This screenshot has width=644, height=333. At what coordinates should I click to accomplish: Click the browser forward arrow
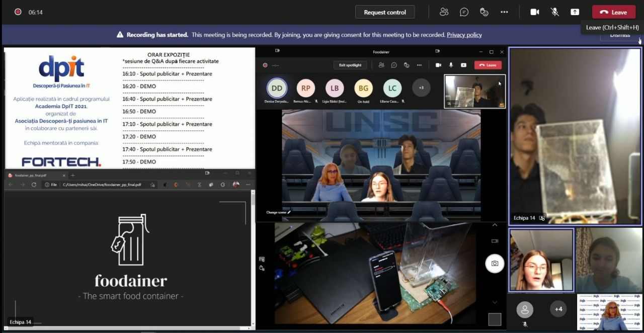(22, 185)
